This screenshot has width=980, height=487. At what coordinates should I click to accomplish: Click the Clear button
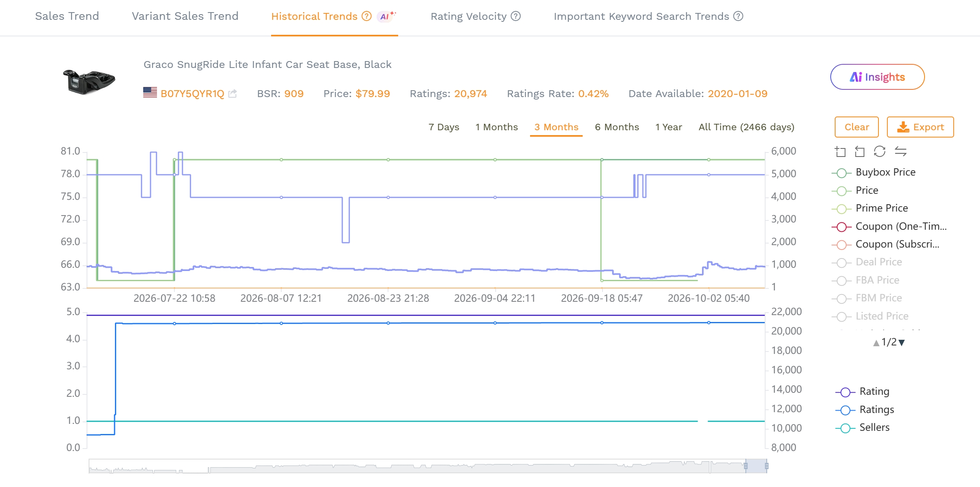click(x=857, y=127)
